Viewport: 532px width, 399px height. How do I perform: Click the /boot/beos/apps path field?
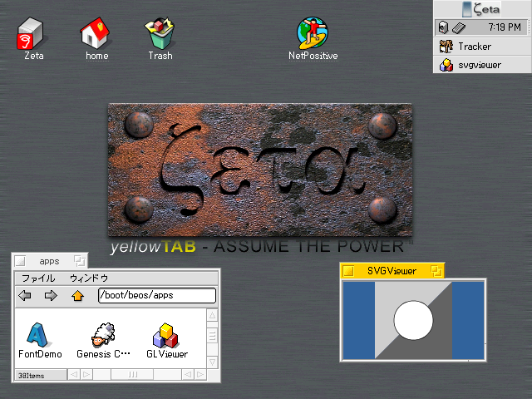(157, 295)
